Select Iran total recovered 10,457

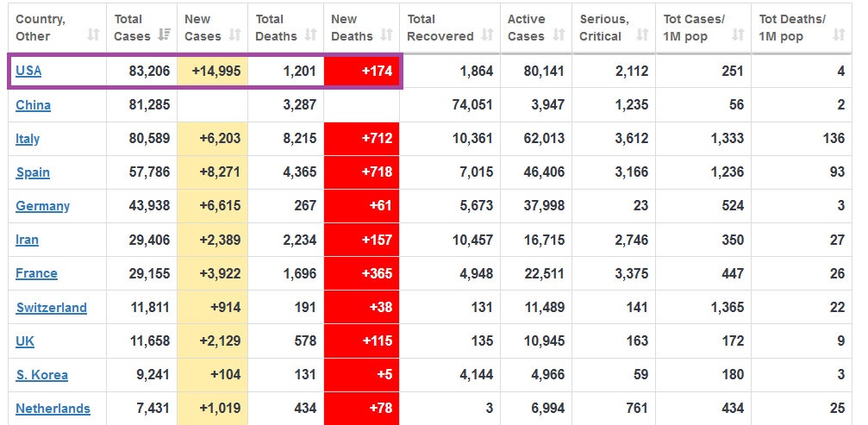click(472, 240)
